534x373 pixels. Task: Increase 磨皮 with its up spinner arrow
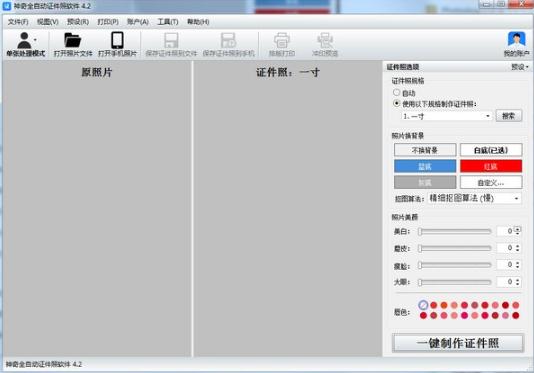point(518,246)
